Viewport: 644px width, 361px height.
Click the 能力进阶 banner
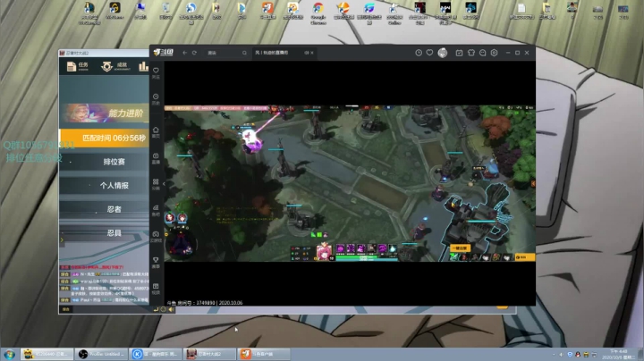click(x=105, y=113)
